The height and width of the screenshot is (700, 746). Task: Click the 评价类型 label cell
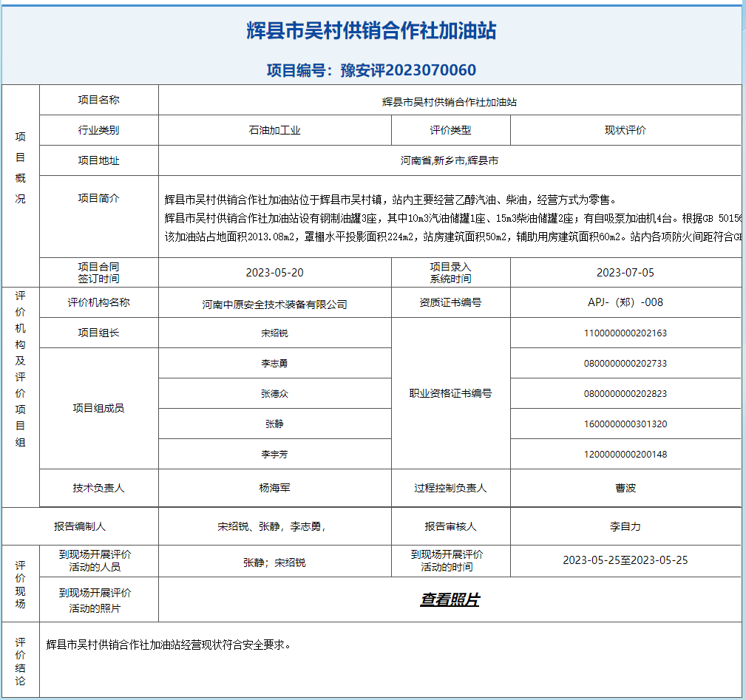click(x=450, y=130)
